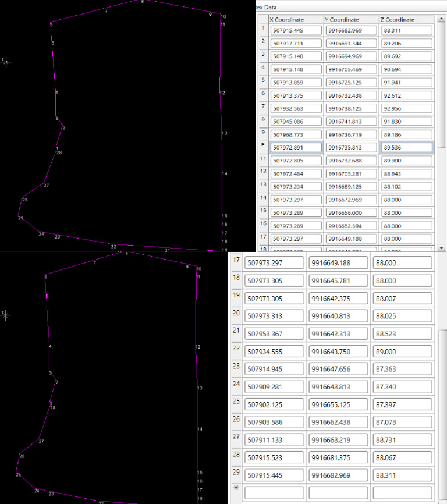Screen dimensions: 447x504
Task: Select the X value 507914.945
Action: pyautogui.click(x=274, y=369)
